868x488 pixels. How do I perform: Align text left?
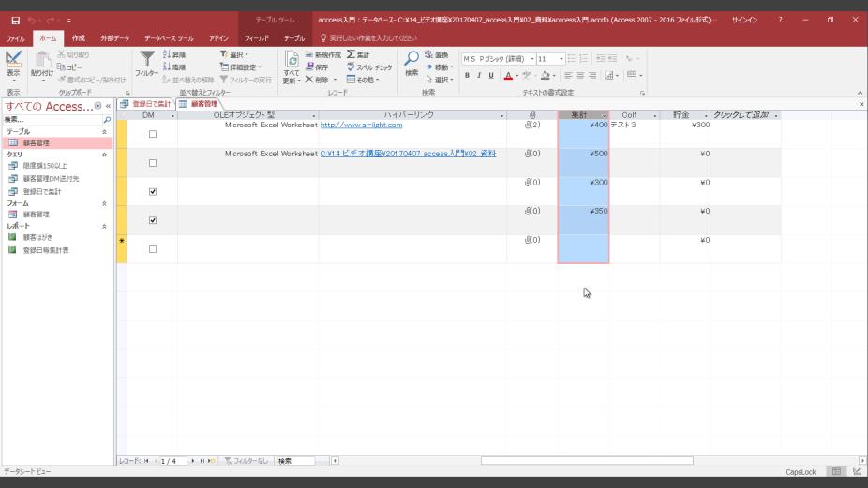pos(568,75)
